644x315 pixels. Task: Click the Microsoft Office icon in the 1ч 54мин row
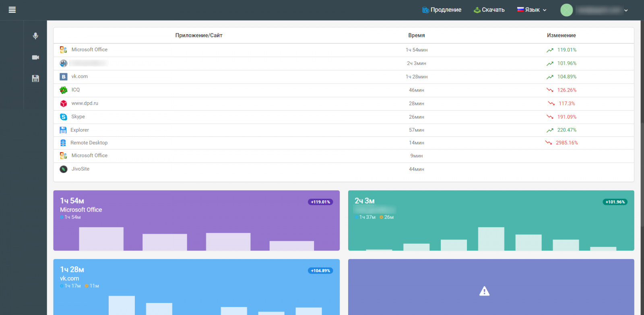(63, 49)
